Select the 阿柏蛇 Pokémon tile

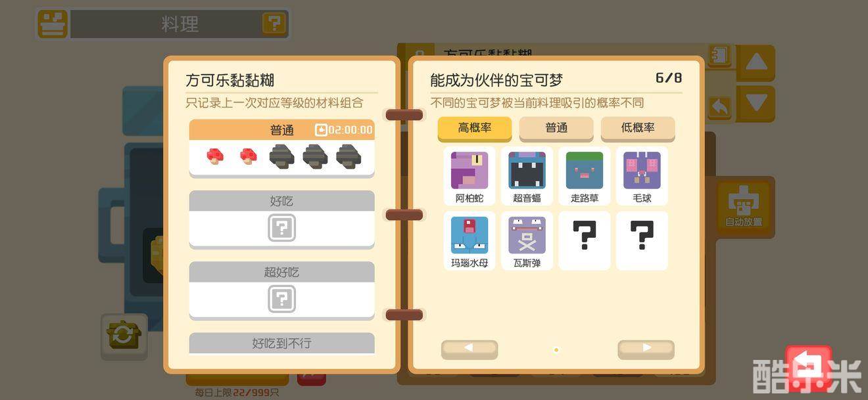pyautogui.click(x=470, y=176)
